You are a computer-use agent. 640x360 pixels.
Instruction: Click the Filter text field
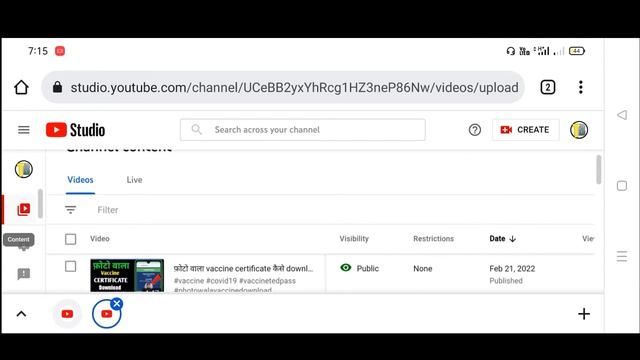108,210
